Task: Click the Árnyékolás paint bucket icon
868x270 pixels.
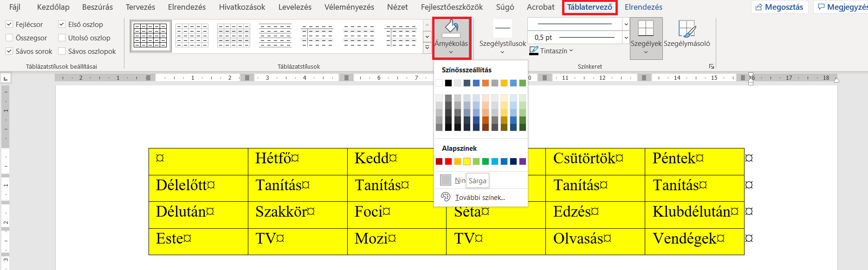Action: pyautogui.click(x=451, y=29)
